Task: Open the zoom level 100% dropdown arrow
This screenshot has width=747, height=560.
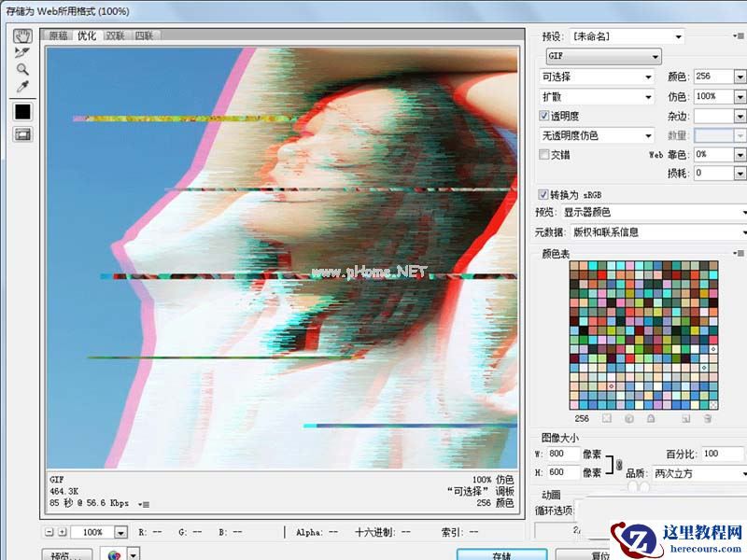Action: (121, 532)
